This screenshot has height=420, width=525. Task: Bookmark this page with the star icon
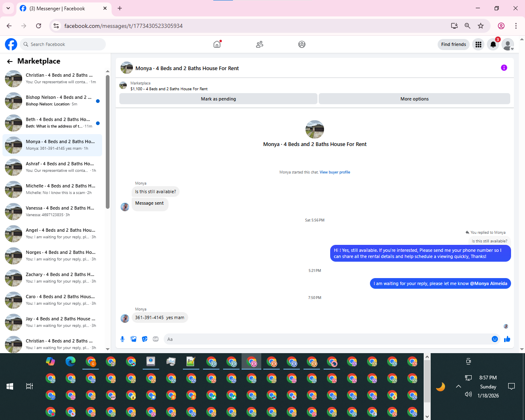point(481,26)
